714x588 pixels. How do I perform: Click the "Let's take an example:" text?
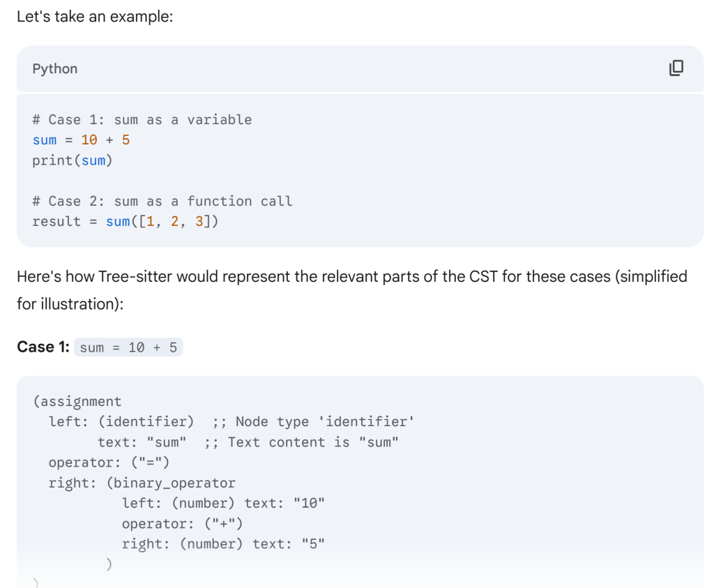click(94, 16)
